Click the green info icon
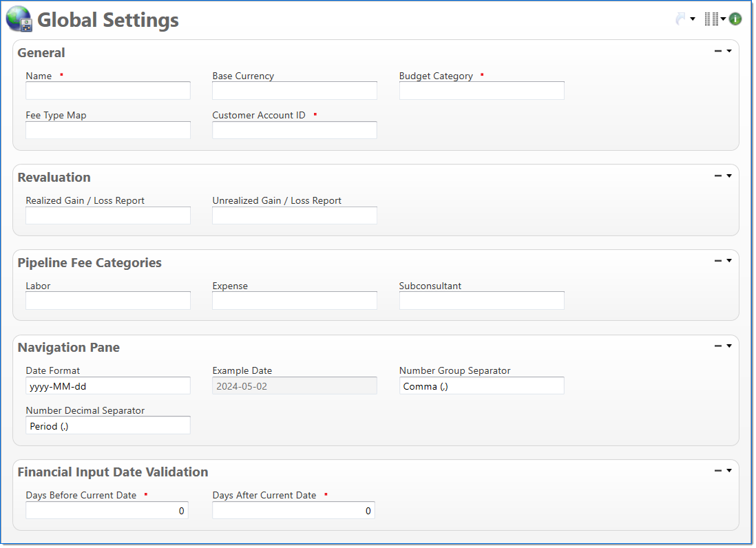 tap(735, 19)
